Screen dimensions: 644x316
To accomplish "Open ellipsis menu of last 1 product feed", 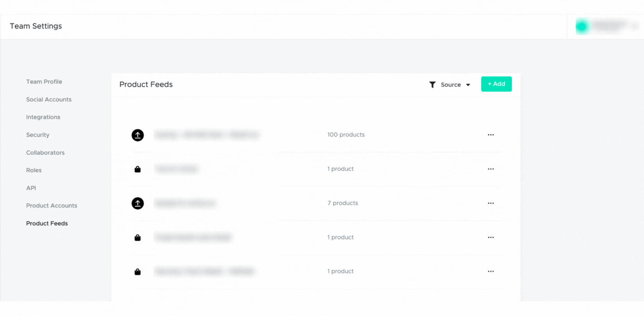I will click(491, 272).
